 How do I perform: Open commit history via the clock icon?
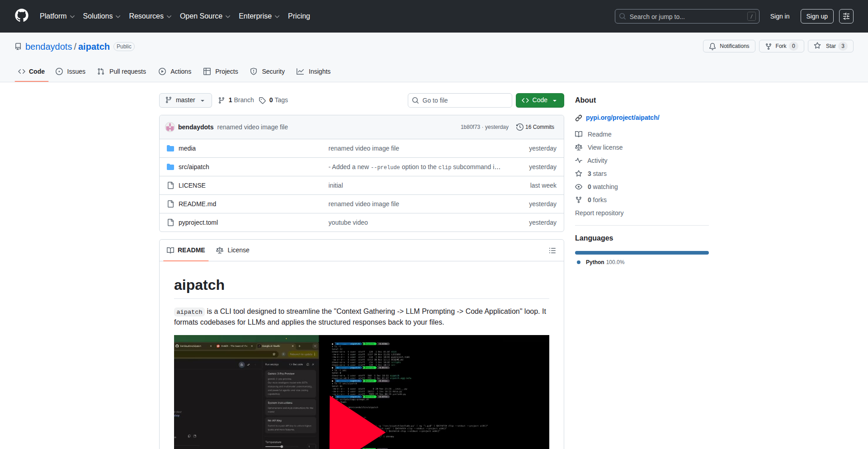tap(520, 127)
